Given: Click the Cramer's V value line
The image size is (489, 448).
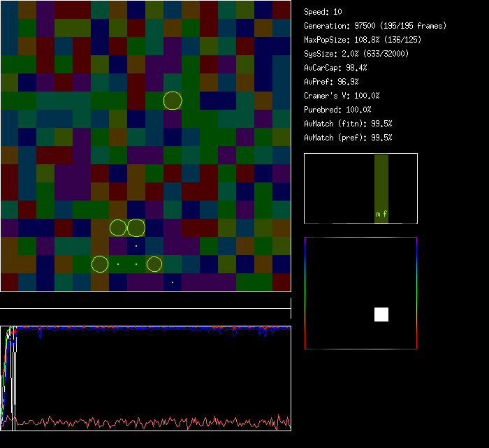Looking at the screenshot, I should (342, 96).
